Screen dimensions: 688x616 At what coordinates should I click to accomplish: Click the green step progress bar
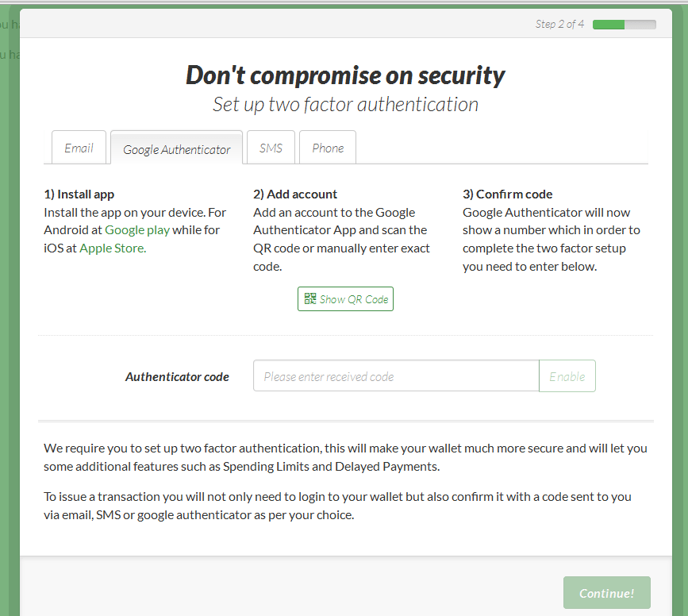point(624,25)
